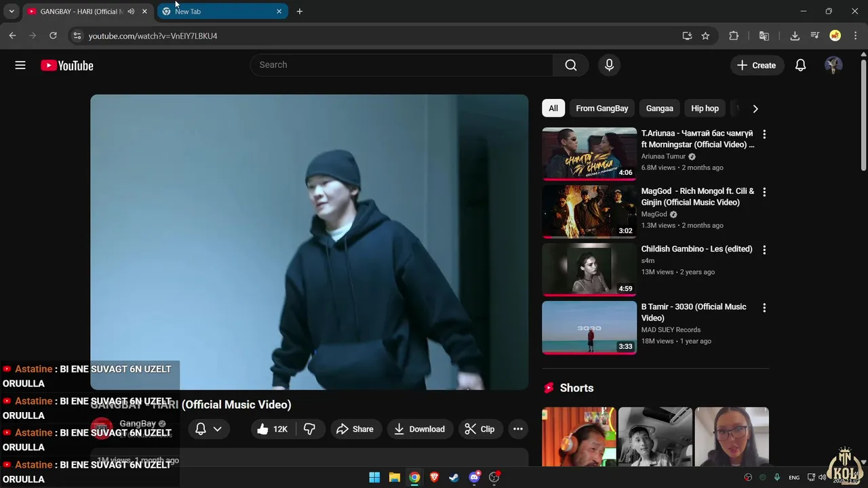Open Discord from the taskbar
Image resolution: width=868 pixels, height=488 pixels.
coord(474,477)
